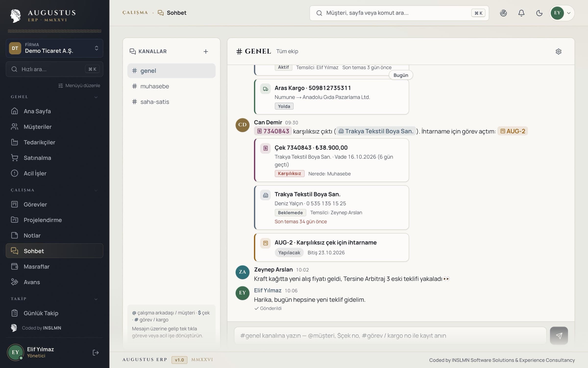588x368 pixels.
Task: Click the Trakya Tekstil Boya San. mention chip
Action: click(376, 131)
